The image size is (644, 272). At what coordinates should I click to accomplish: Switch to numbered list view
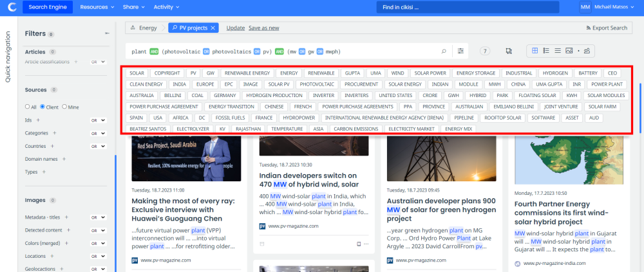(x=546, y=51)
